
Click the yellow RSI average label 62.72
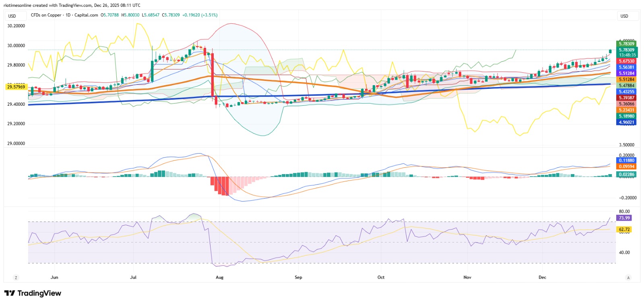624,230
